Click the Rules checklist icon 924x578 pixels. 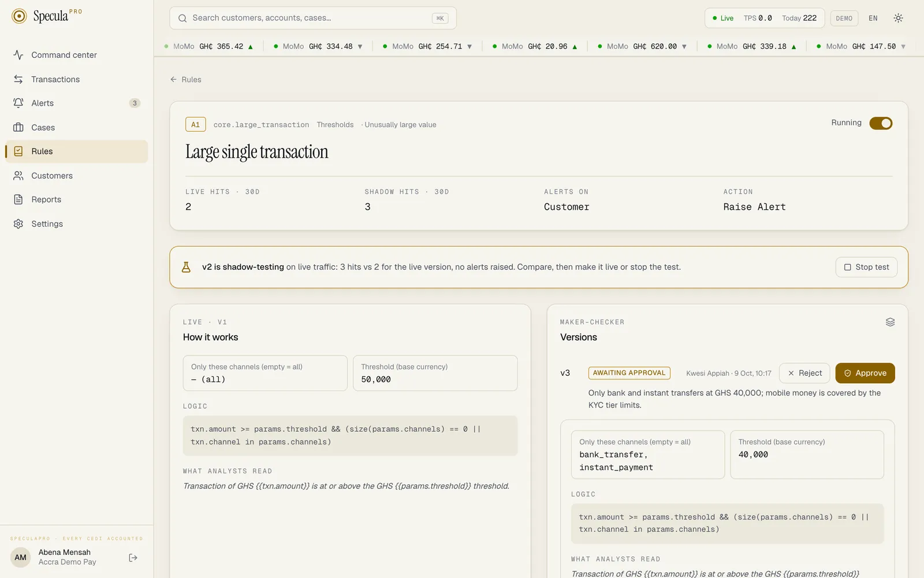18,151
